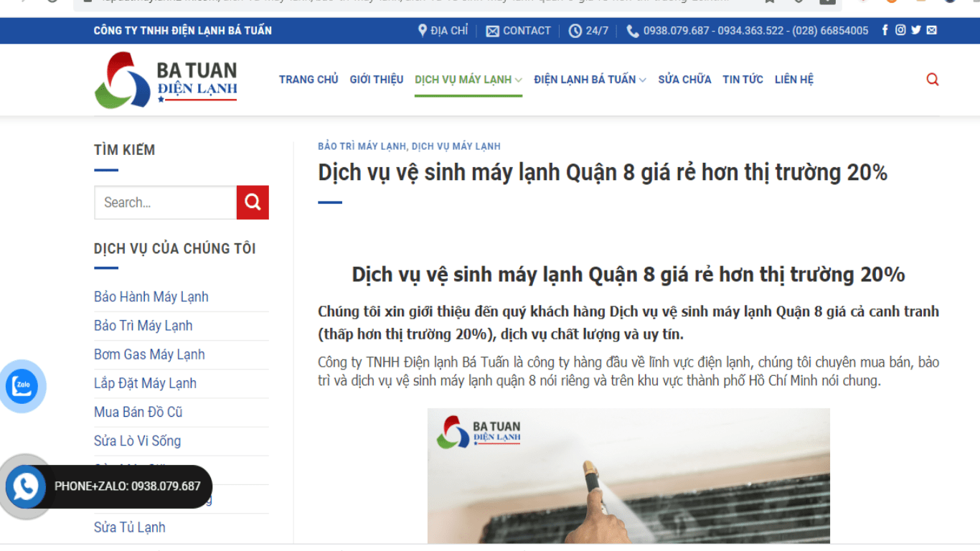
Task: Click the Twitter bird icon in the header
Action: [916, 30]
